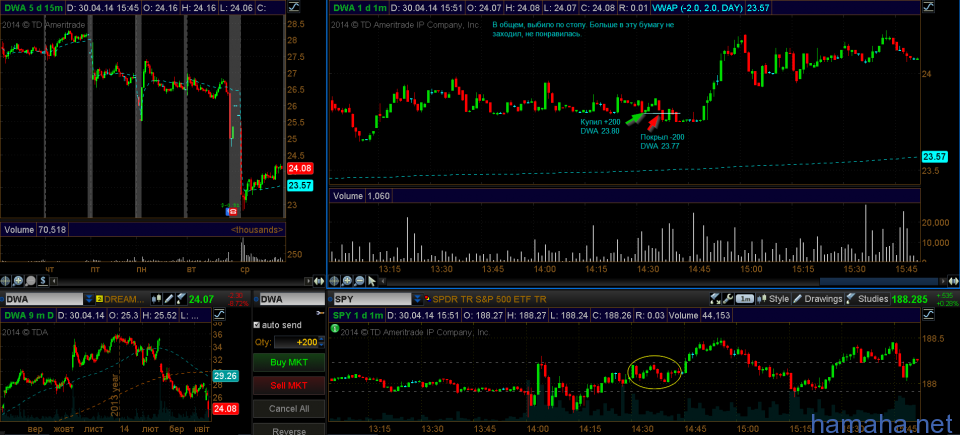Open the SPY symbol dropdown arrow
The image size is (960, 435).
point(417,299)
